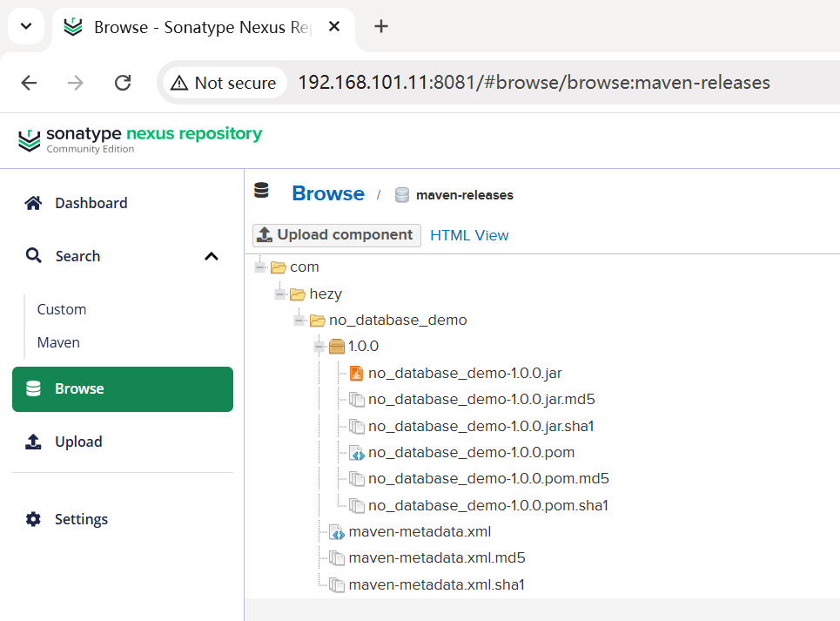Click the 1.0.0 package box icon

pos(337,347)
